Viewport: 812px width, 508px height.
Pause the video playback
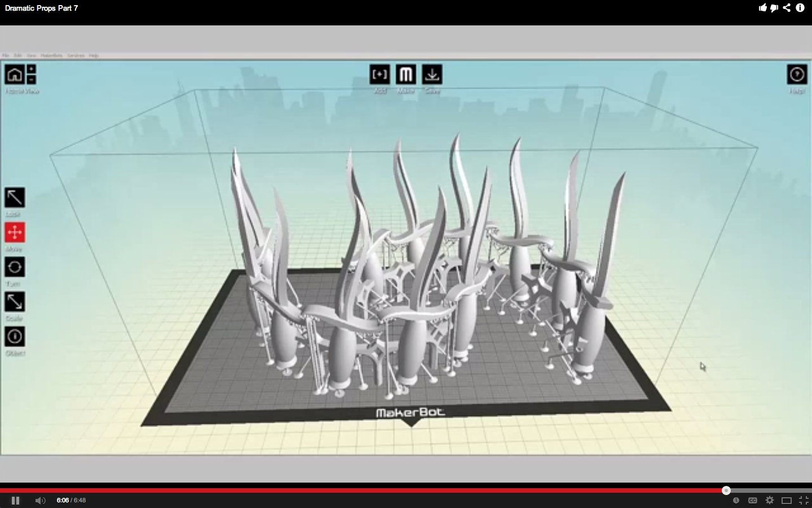15,500
